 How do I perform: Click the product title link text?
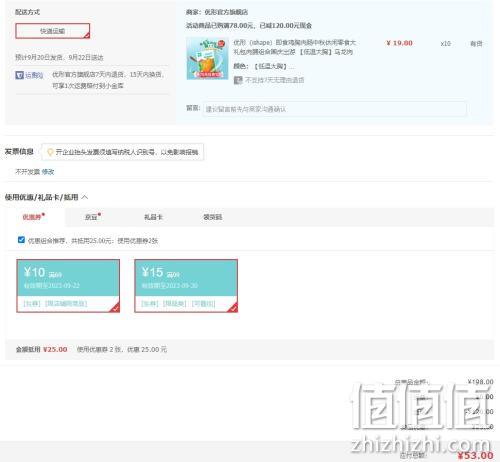(x=295, y=47)
